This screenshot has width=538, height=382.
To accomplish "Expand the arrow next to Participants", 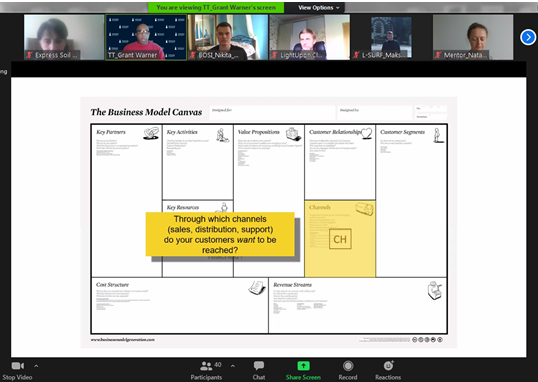I will [233, 366].
